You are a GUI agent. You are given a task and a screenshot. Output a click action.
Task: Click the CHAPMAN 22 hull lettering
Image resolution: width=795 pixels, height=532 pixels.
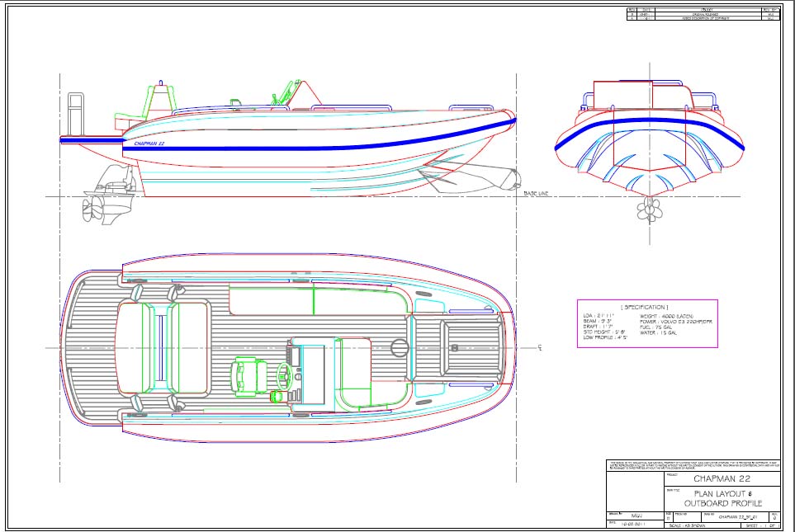point(151,143)
